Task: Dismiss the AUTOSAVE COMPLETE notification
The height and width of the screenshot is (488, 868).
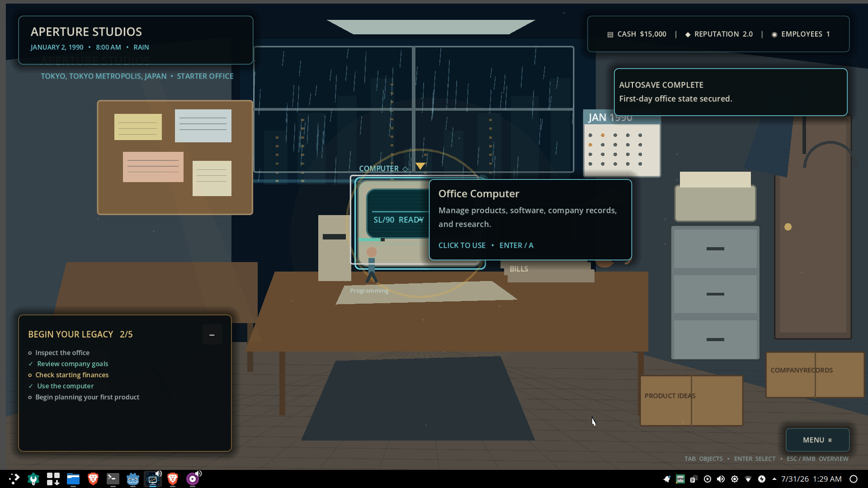Action: (x=731, y=92)
